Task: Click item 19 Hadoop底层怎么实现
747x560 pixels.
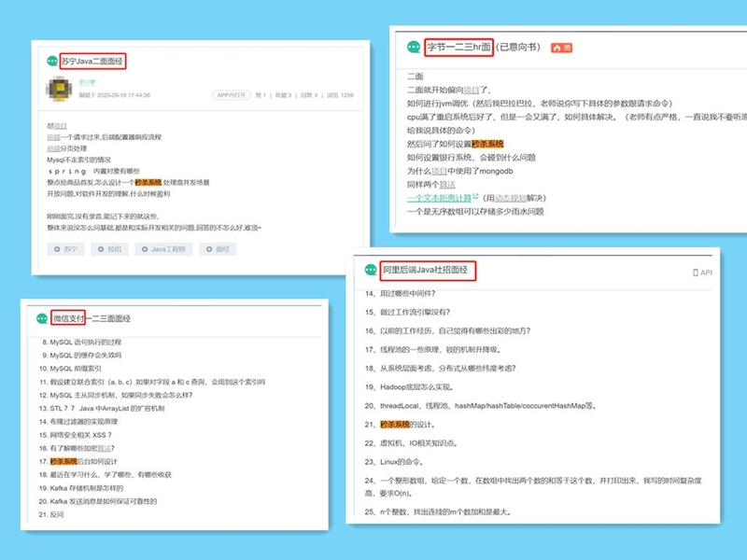Action: point(410,387)
